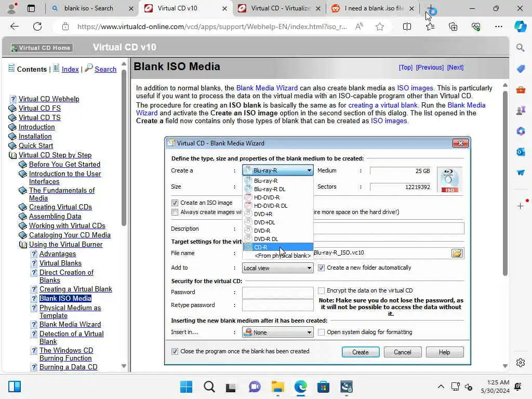Show hidden system tray icons
This screenshot has width=532, height=399.
click(x=441, y=387)
